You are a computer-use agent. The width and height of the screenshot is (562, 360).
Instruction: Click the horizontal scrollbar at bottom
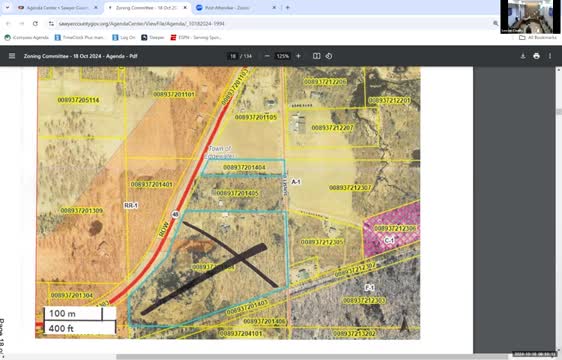(x=312, y=357)
